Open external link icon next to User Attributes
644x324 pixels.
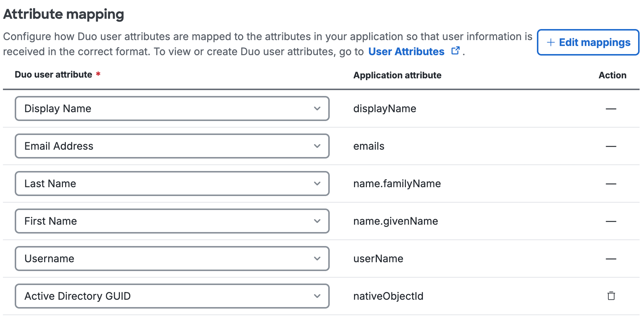[455, 51]
